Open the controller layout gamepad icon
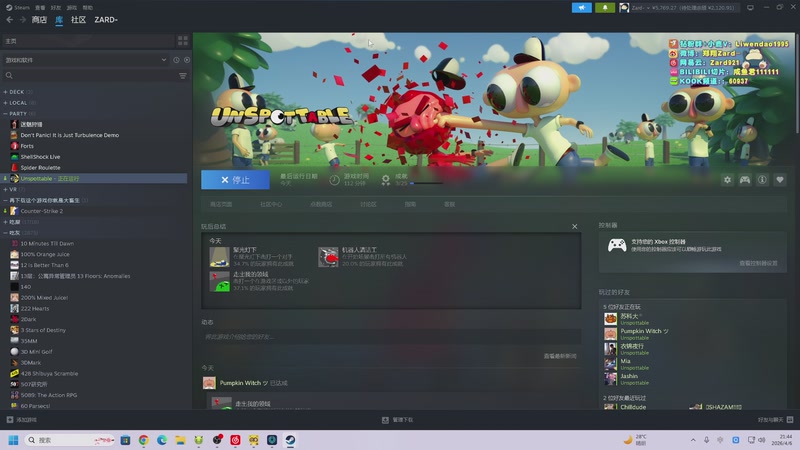Screen dimensions: 800x450 745,180
